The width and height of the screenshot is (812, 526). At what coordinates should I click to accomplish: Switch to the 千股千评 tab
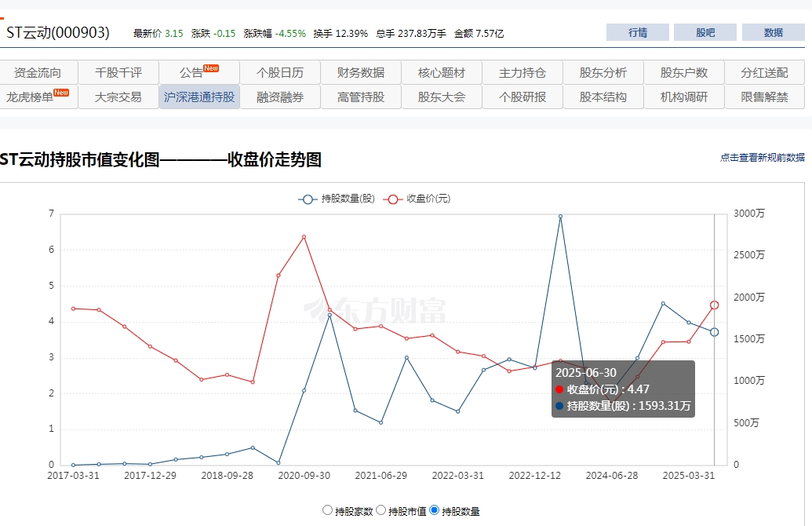tap(118, 72)
